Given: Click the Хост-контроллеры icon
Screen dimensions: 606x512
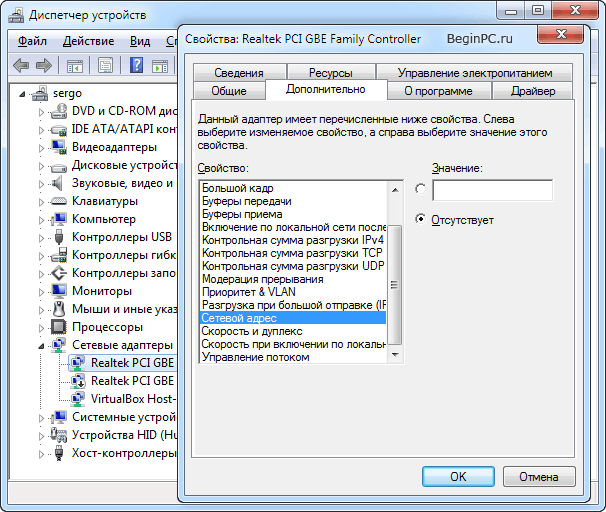Looking at the screenshot, I should click(59, 453).
